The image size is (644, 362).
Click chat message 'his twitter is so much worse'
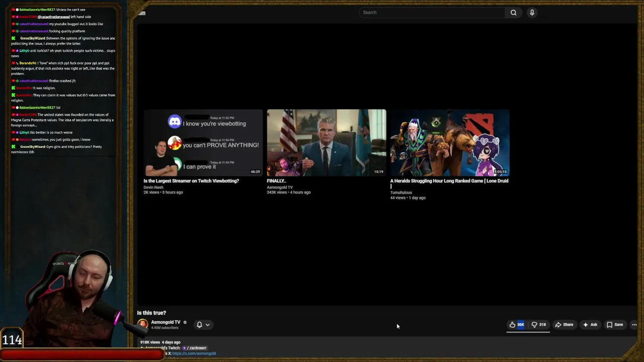point(51,133)
